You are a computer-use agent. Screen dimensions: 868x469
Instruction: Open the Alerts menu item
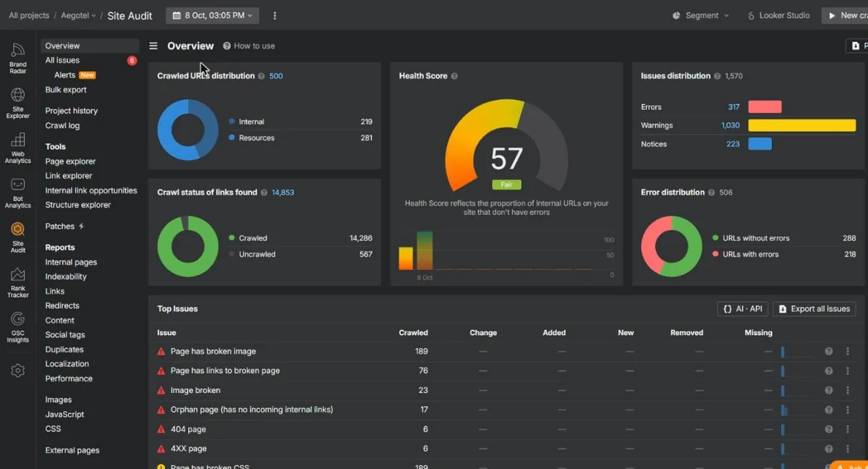[64, 75]
